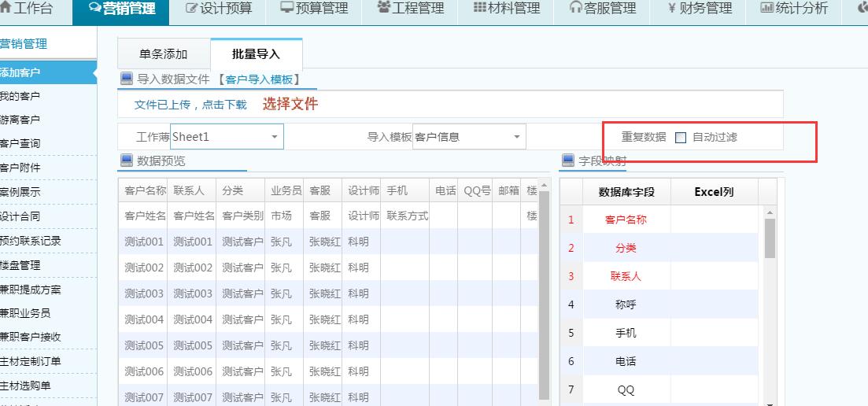The height and width of the screenshot is (406, 868).
Task: Open 楼盘管理 in the sidebar
Action: 20,265
